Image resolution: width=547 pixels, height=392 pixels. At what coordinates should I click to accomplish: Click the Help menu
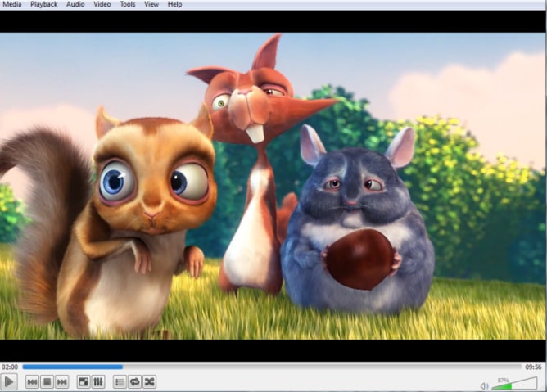point(174,4)
